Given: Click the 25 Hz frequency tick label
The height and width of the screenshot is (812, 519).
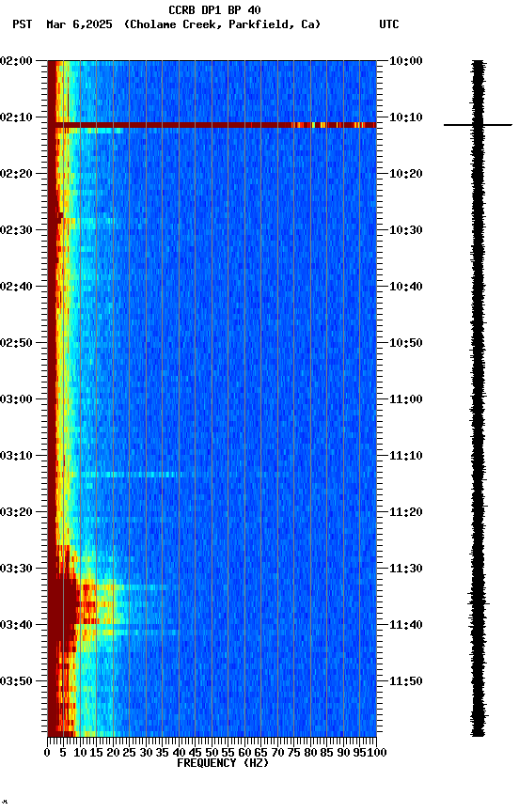Looking at the screenshot, I should pos(130,754).
